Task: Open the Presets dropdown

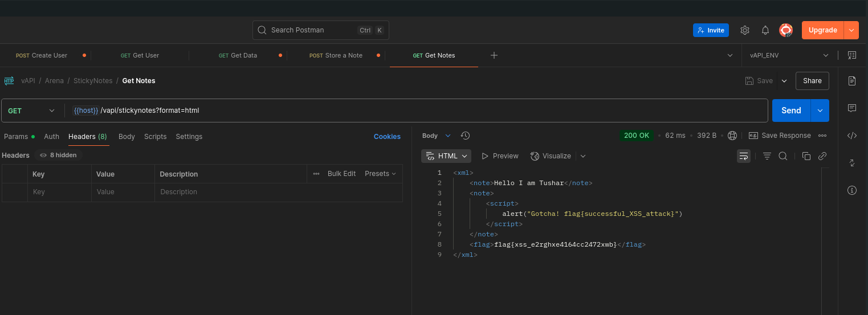Action: click(380, 174)
